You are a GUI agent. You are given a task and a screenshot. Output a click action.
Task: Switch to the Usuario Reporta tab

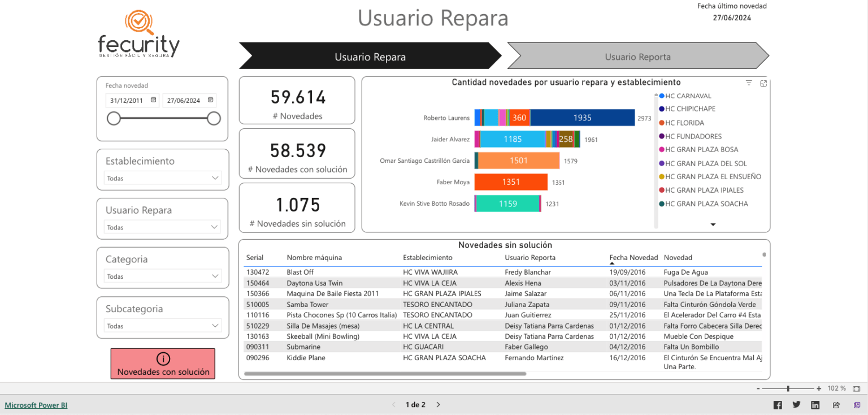637,57
